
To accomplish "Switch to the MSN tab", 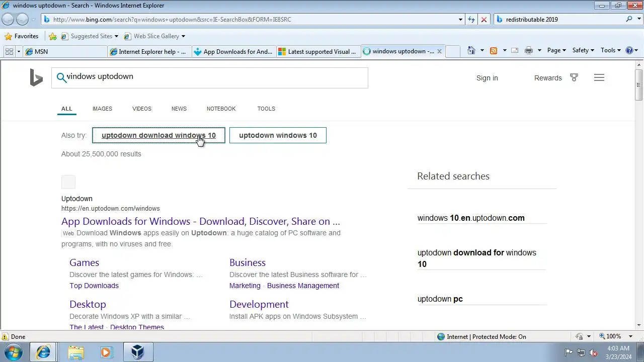I will point(65,51).
